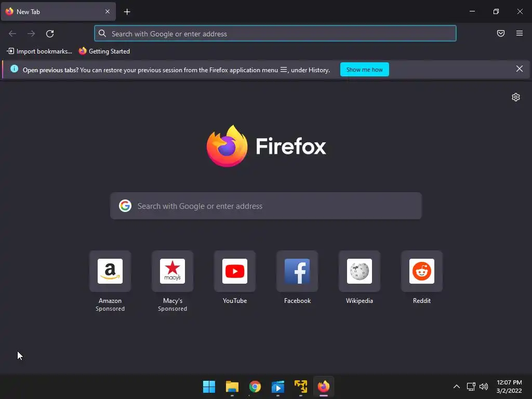Screen dimensions: 532x399
Task: Go forward one page
Action: pyautogui.click(x=31, y=34)
